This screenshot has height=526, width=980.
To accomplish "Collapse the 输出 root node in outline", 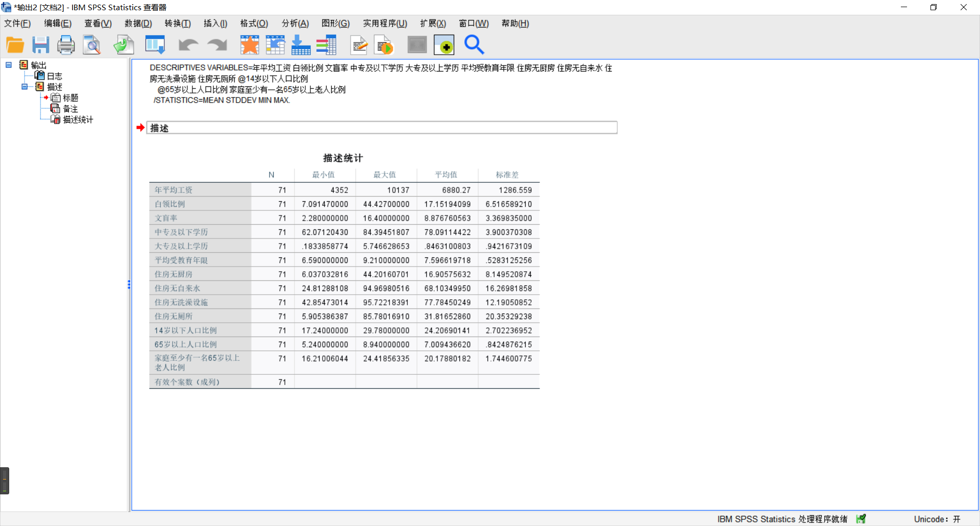I will point(9,65).
